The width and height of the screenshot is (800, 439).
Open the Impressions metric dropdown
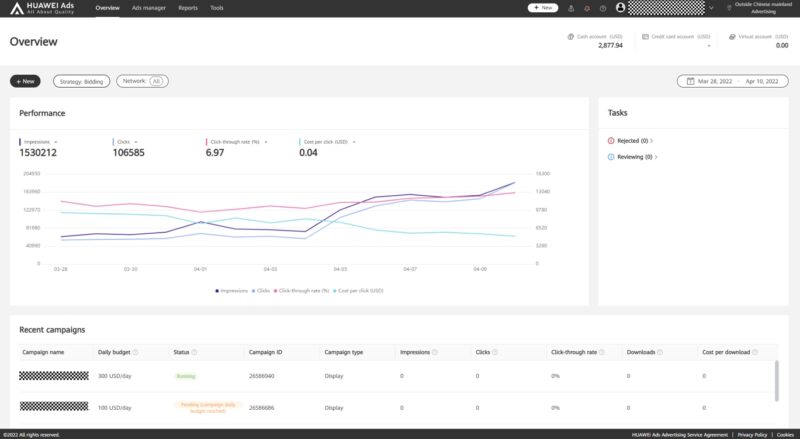[x=55, y=142]
